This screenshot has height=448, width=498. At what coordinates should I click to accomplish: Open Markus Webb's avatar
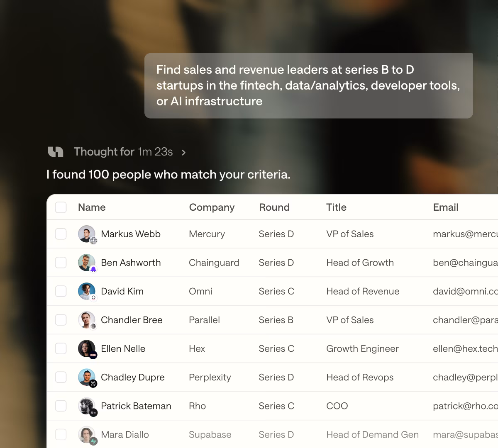pos(87,234)
